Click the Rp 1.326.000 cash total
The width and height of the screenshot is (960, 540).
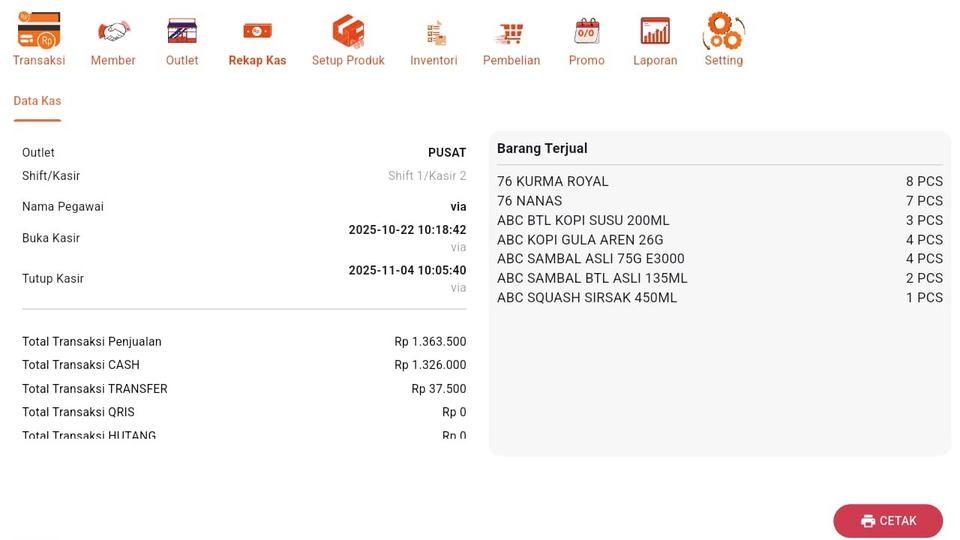430,365
